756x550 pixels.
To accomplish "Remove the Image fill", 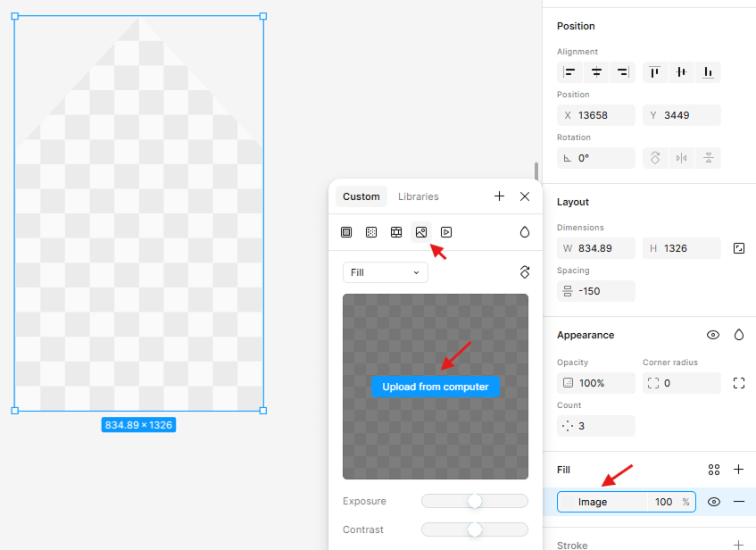I will click(x=739, y=502).
